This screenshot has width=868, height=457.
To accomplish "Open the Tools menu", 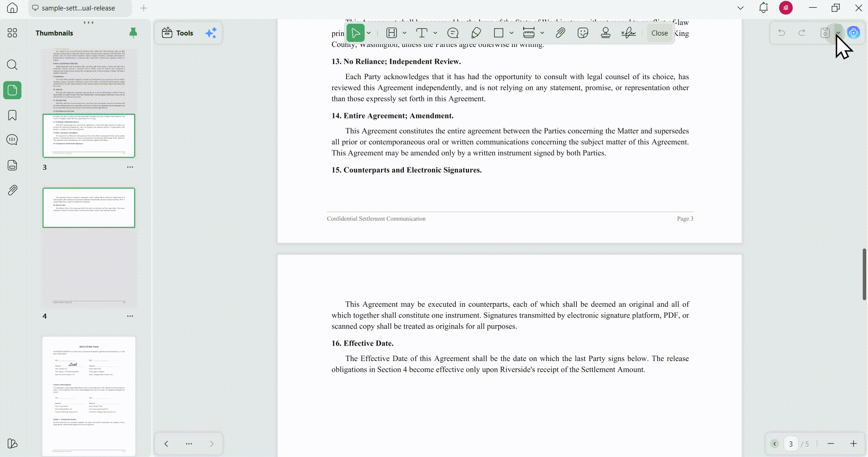I will [178, 33].
